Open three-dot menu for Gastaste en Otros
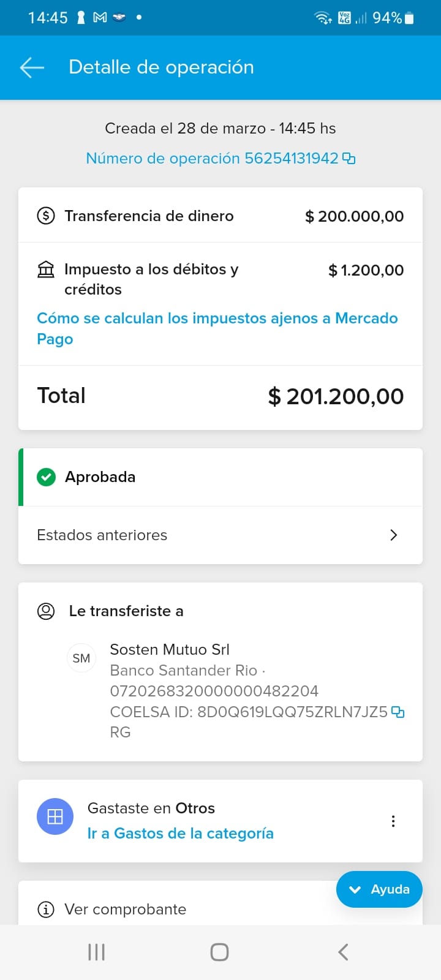Screen dimensions: 441x980 [393, 821]
